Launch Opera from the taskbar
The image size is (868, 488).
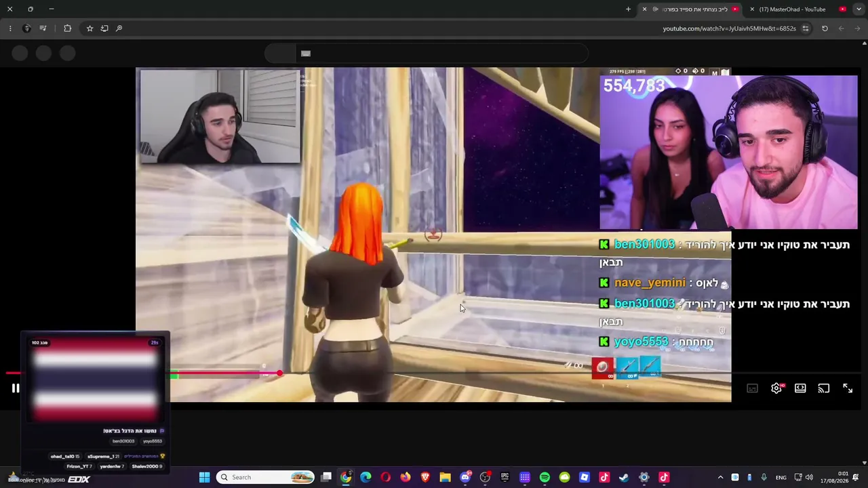coord(385,477)
